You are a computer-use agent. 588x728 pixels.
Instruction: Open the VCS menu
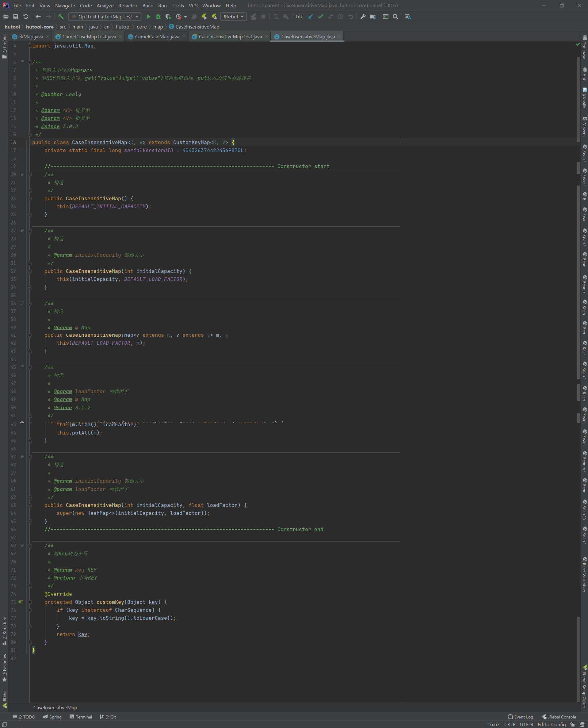(193, 6)
